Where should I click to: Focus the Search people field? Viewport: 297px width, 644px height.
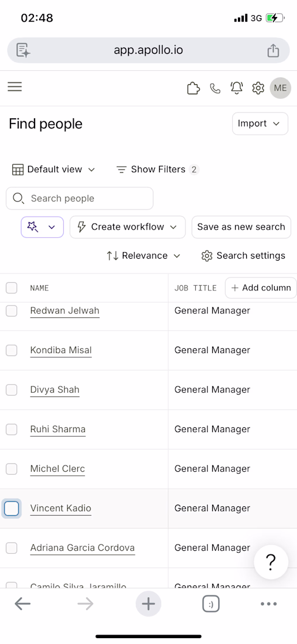click(x=80, y=198)
